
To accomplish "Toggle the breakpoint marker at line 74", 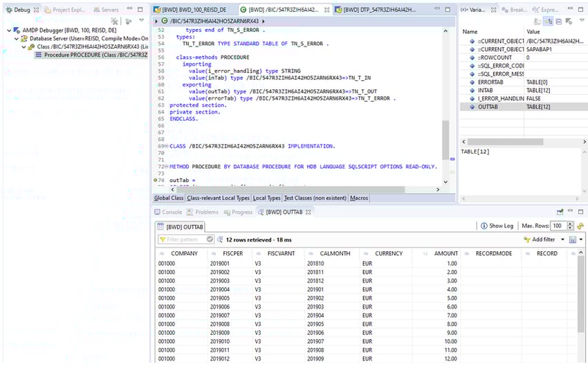I will point(156,181).
